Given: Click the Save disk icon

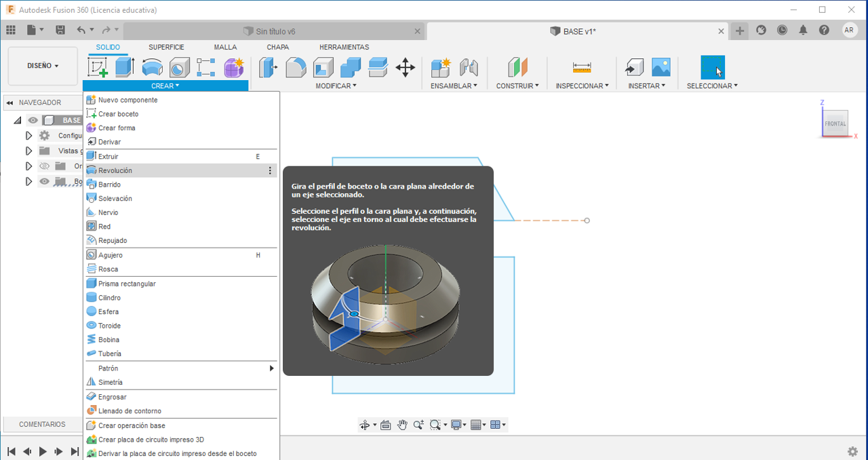Looking at the screenshot, I should (60, 30).
